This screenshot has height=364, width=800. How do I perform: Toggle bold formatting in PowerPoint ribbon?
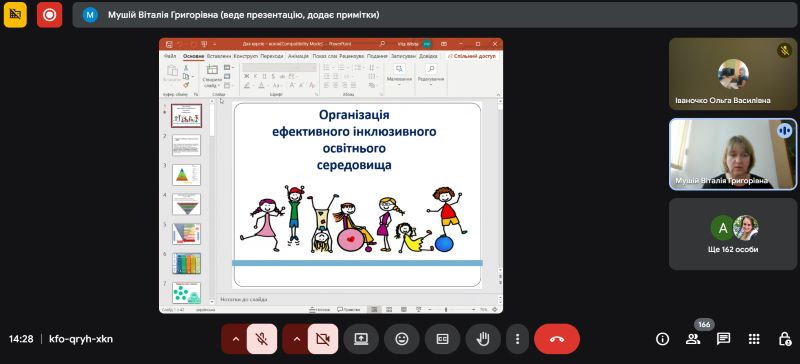[x=246, y=76]
